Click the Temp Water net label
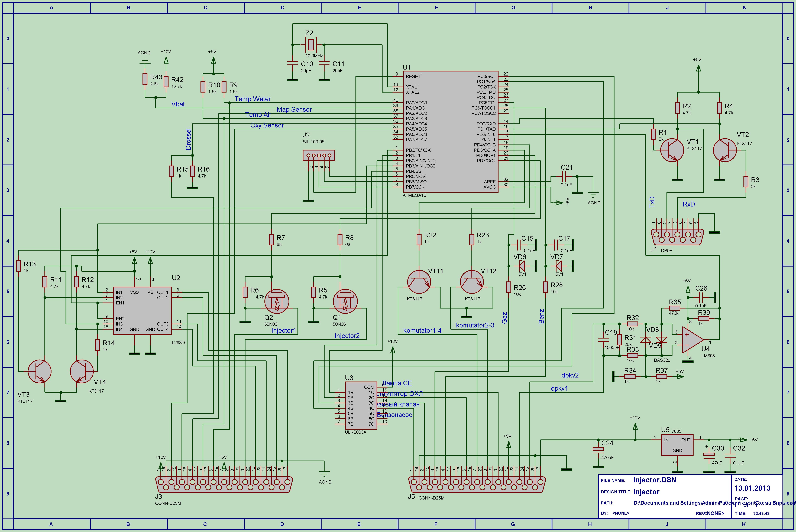Viewport: 796px width, 532px height. pos(253,99)
